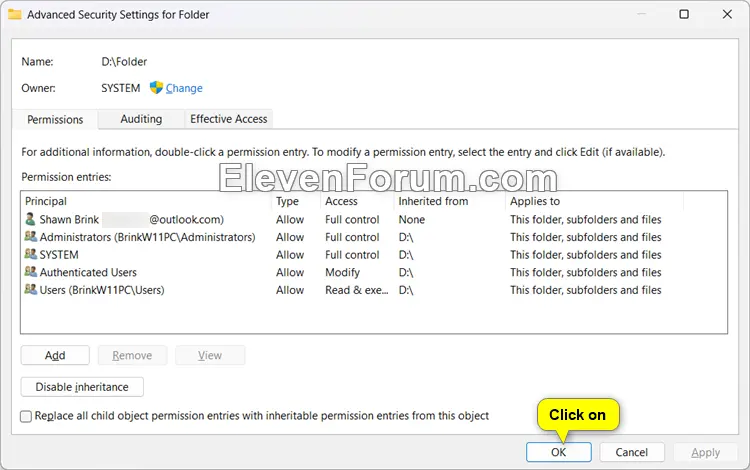Open the Effective Access tab
750x470 pixels.
click(x=229, y=119)
